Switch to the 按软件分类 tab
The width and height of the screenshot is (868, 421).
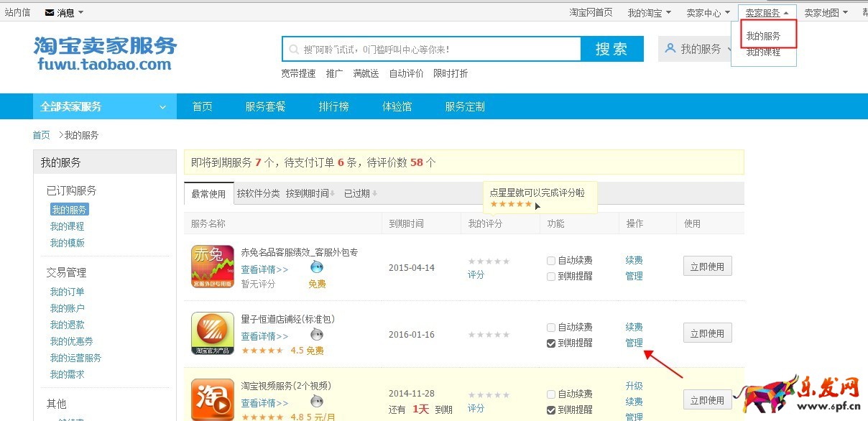point(258,193)
